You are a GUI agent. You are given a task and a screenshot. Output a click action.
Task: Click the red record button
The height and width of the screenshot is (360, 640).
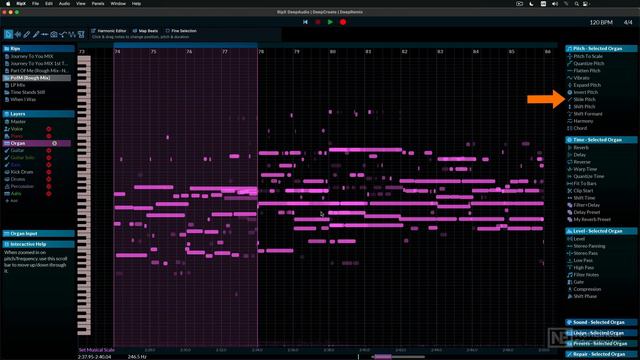(343, 22)
